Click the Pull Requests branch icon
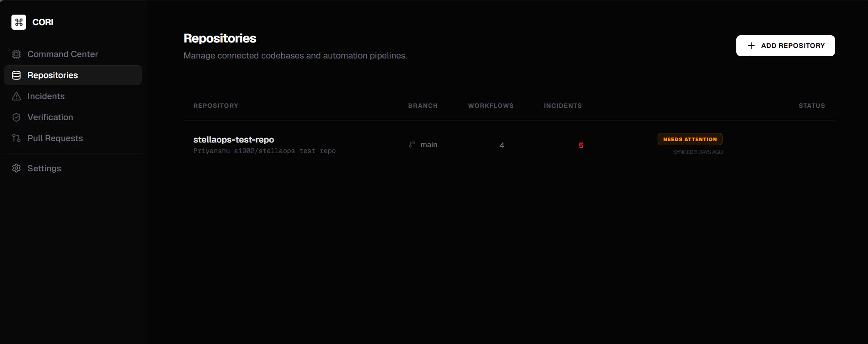 (x=16, y=138)
